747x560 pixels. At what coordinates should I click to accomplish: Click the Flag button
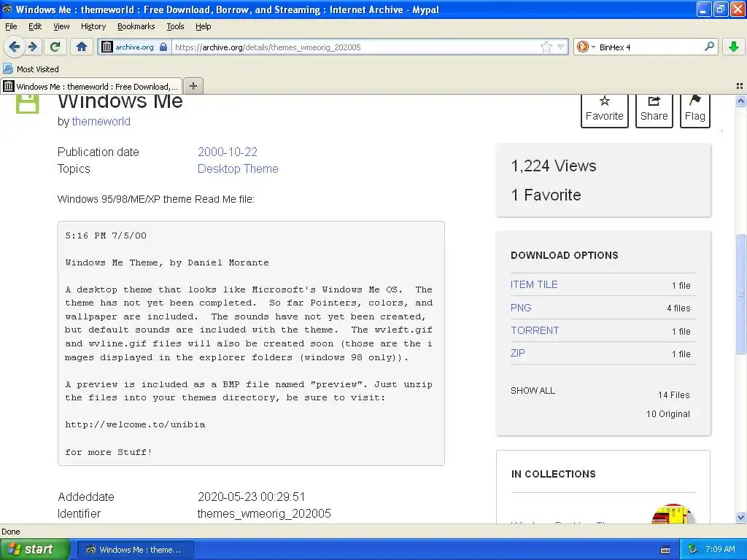[695, 111]
